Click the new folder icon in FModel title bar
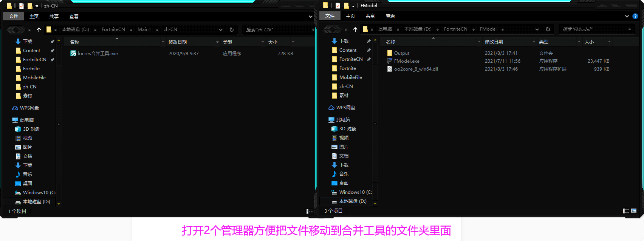The image size is (644, 241). [346, 6]
